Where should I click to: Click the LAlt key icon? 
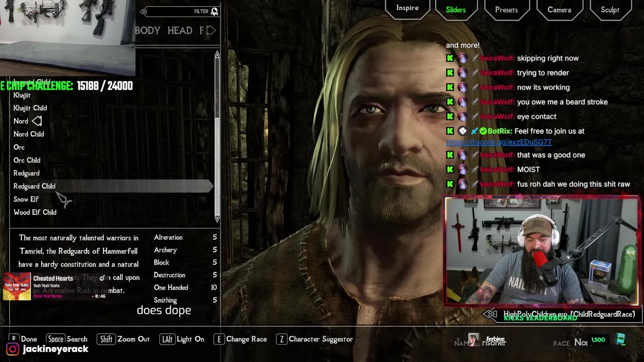[167, 339]
